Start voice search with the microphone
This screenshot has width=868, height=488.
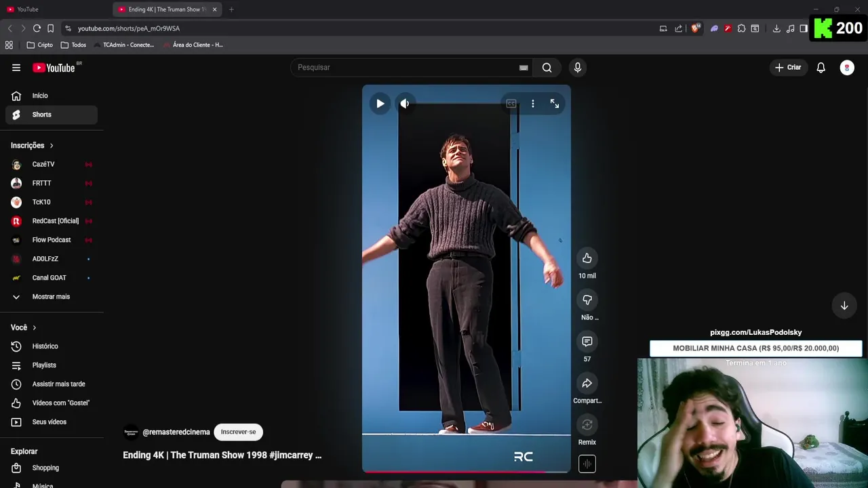[578, 67]
